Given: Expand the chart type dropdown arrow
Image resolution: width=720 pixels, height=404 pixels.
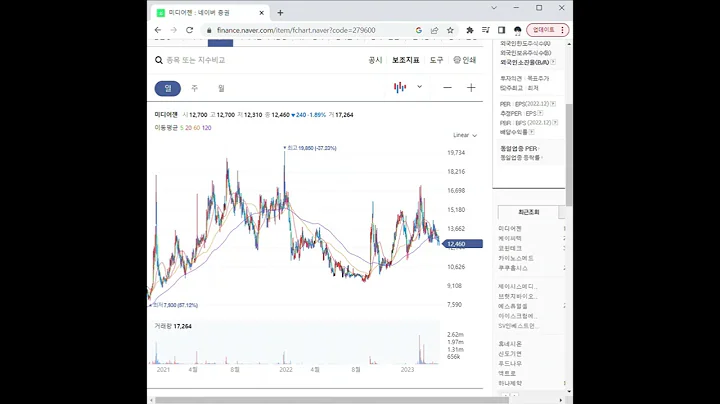Looking at the screenshot, I should 419,87.
